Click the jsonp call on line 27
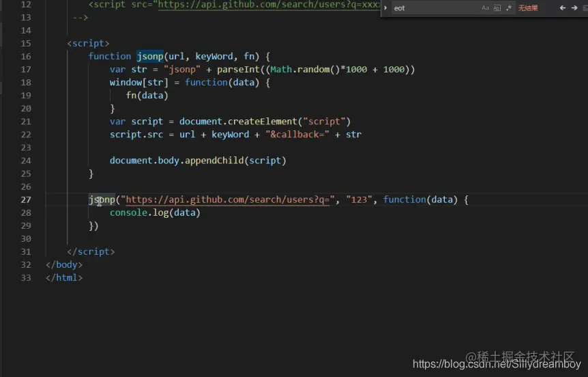Screen dimensions: 588x377 click(x=102, y=199)
